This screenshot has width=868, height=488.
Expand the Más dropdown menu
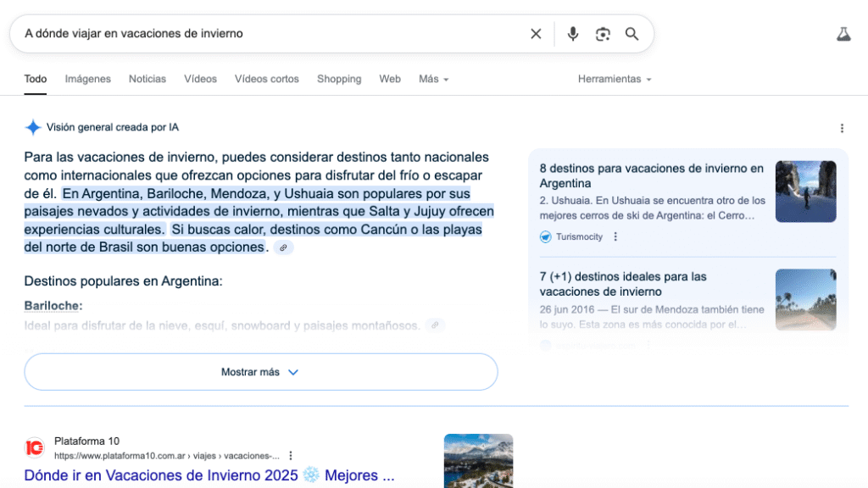tap(433, 79)
